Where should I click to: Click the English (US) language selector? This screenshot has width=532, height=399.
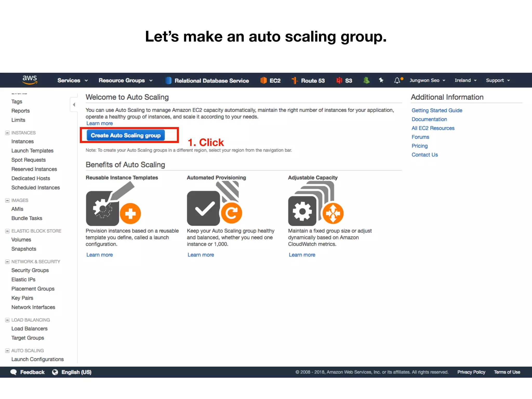click(76, 372)
